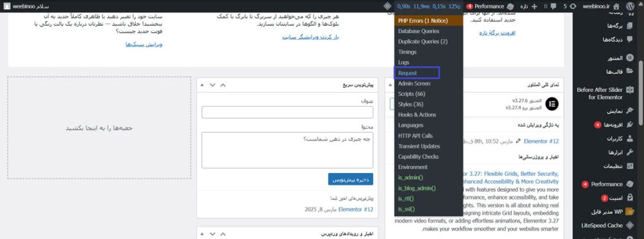The width and height of the screenshot is (644, 239).
Task: Click the Performance cube icon in the sidebar
Action: pos(630,184)
